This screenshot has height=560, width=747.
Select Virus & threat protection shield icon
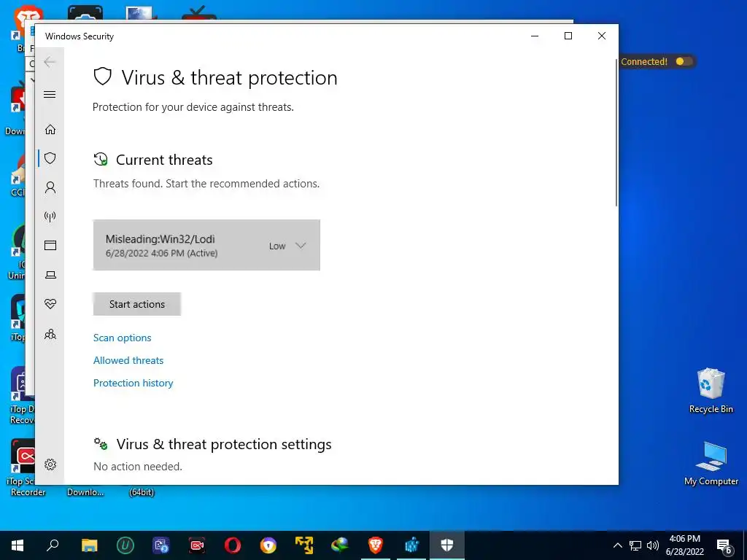click(x=50, y=158)
